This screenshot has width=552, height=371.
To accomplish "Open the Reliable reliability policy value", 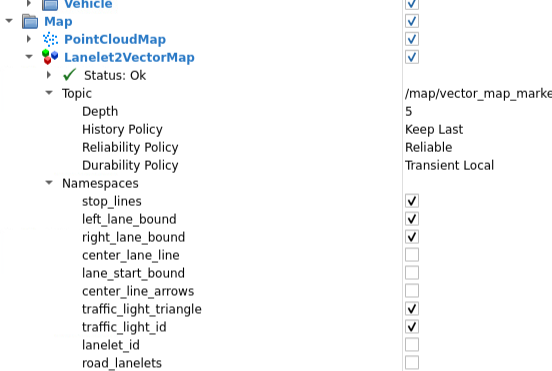I will (428, 147).
